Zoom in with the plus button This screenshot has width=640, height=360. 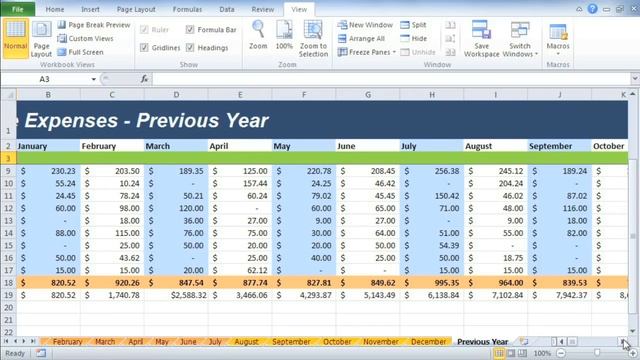click(x=633, y=353)
